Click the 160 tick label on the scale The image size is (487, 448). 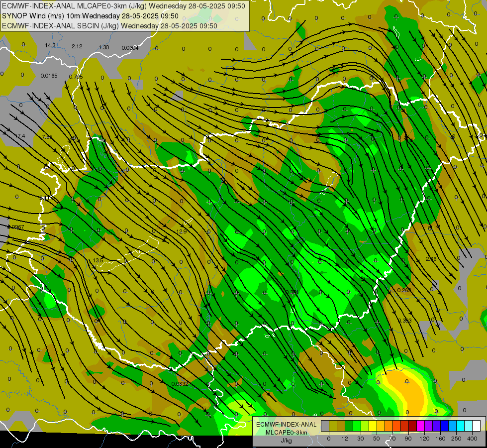pyautogui.click(x=440, y=439)
